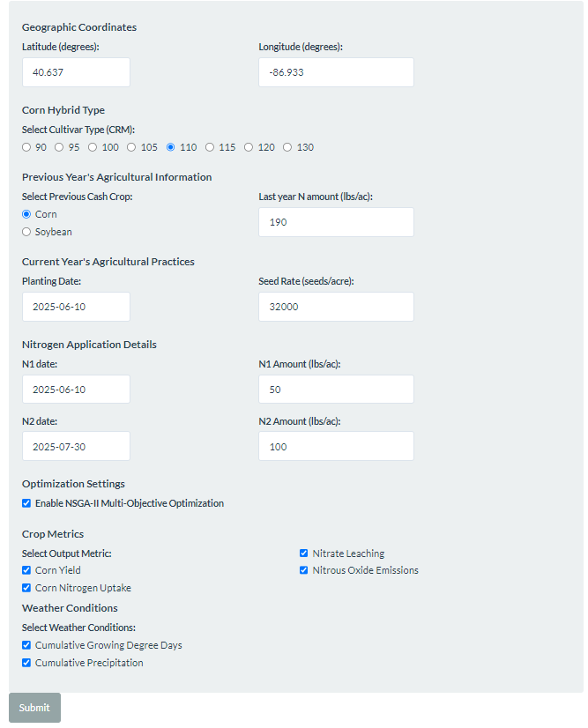The height and width of the screenshot is (728, 588).
Task: Click the Longitude input field
Action: [336, 72]
